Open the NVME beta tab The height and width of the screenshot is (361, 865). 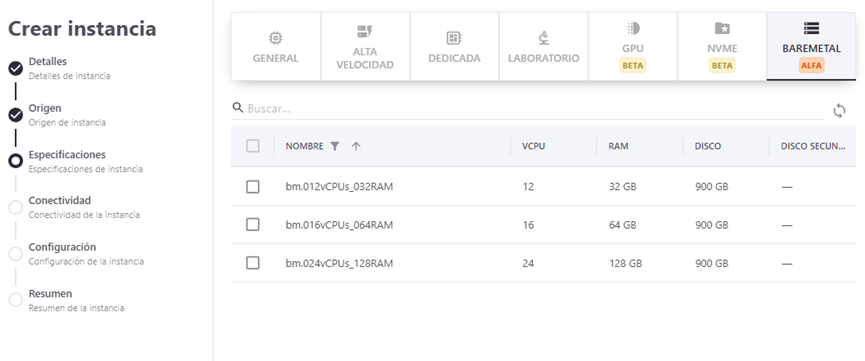click(x=722, y=47)
